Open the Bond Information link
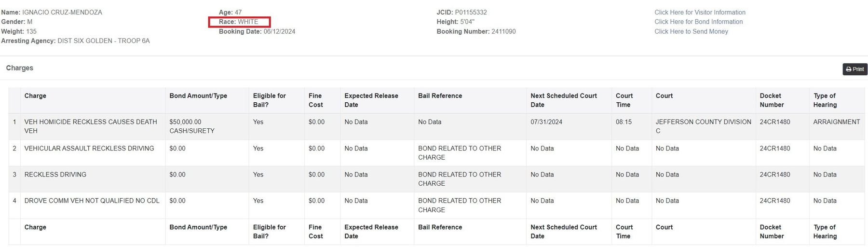868x247 pixels. (x=698, y=22)
